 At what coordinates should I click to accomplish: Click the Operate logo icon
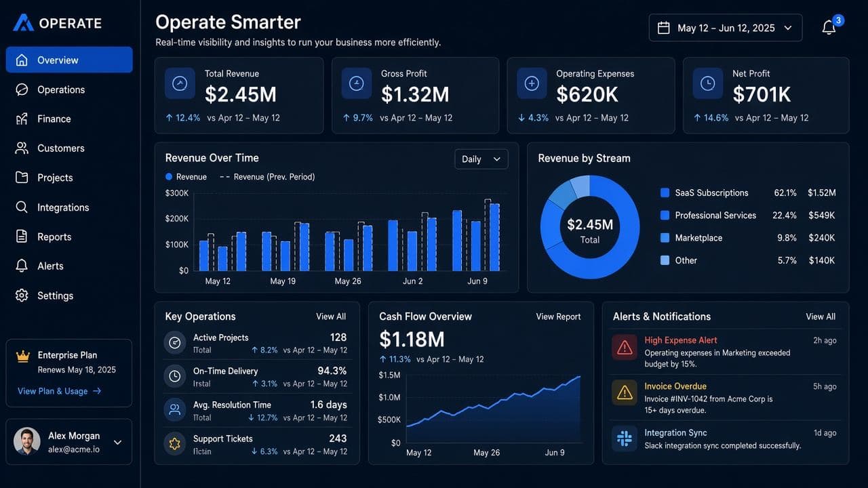point(23,23)
